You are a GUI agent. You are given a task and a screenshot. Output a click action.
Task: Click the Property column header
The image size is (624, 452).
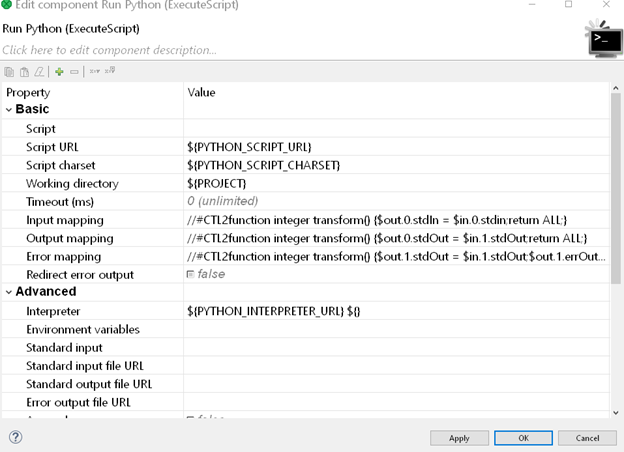point(28,92)
